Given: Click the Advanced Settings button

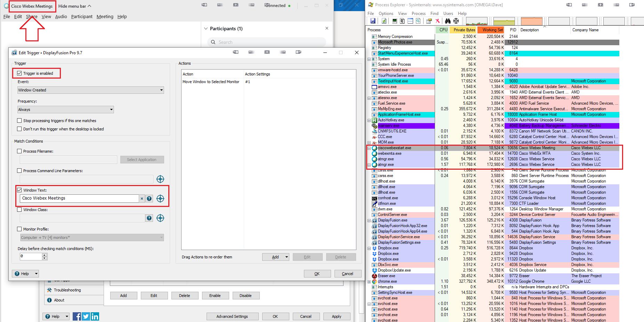Looking at the screenshot, I should tap(232, 316).
